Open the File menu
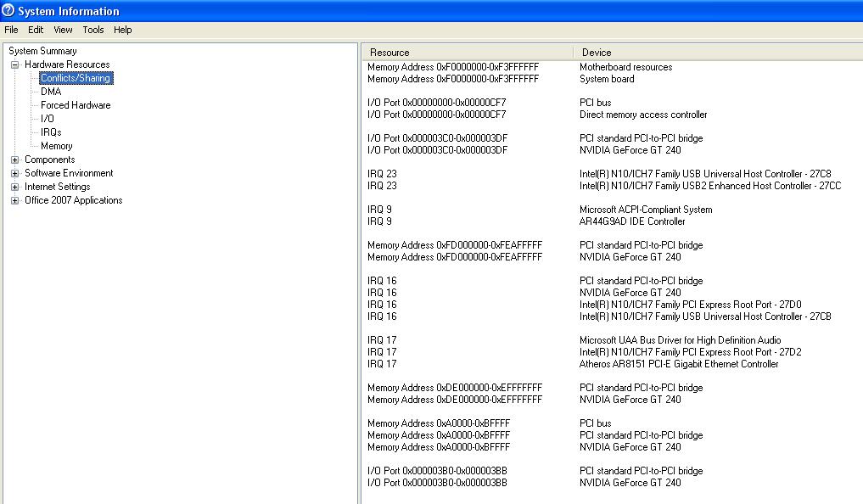 (11, 30)
